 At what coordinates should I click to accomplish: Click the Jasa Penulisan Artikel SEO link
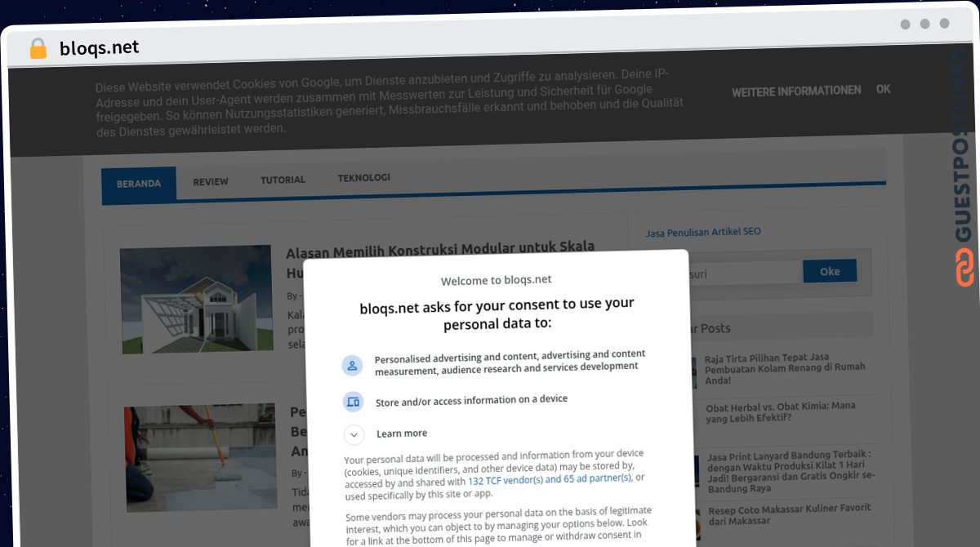coord(703,232)
